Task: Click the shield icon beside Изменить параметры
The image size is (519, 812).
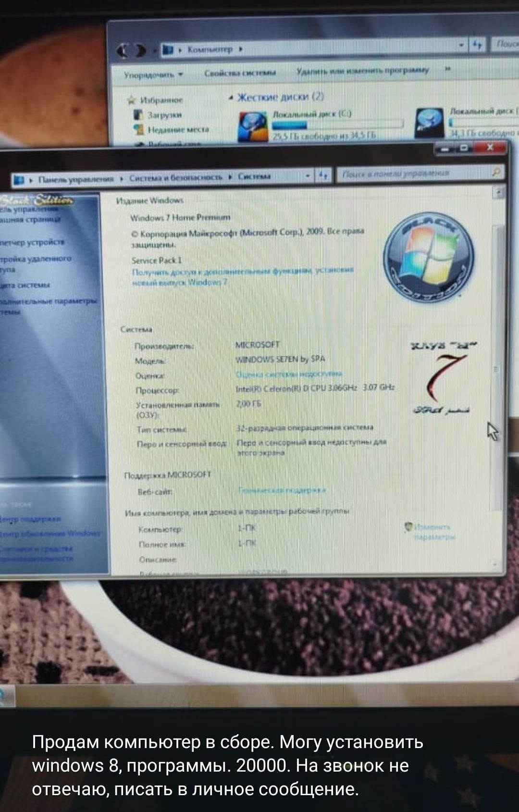Action: click(x=409, y=526)
